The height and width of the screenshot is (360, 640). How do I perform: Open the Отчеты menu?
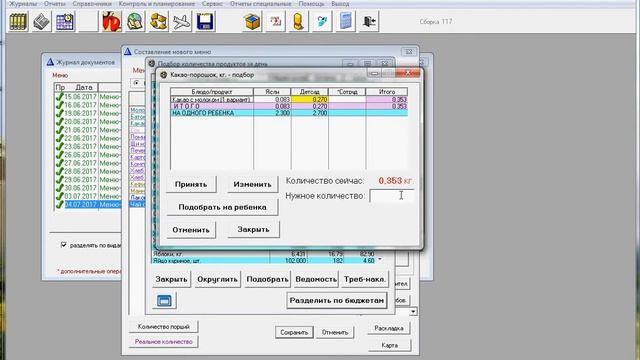point(55,4)
